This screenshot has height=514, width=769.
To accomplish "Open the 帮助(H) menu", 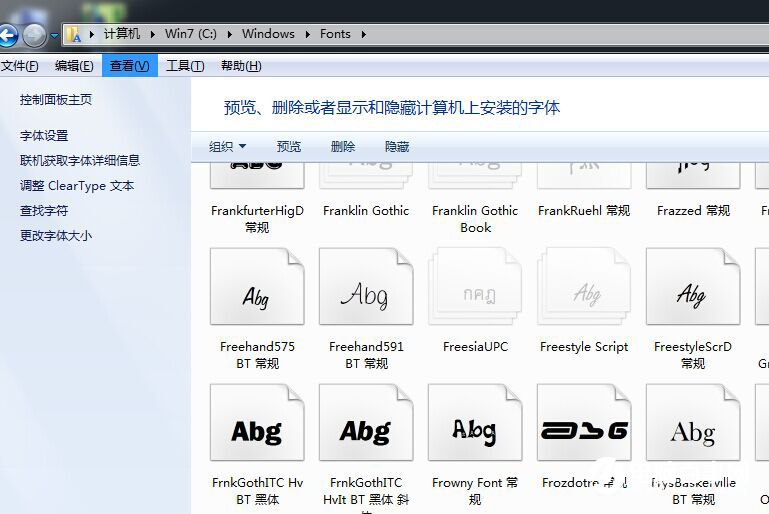I will 241,66.
